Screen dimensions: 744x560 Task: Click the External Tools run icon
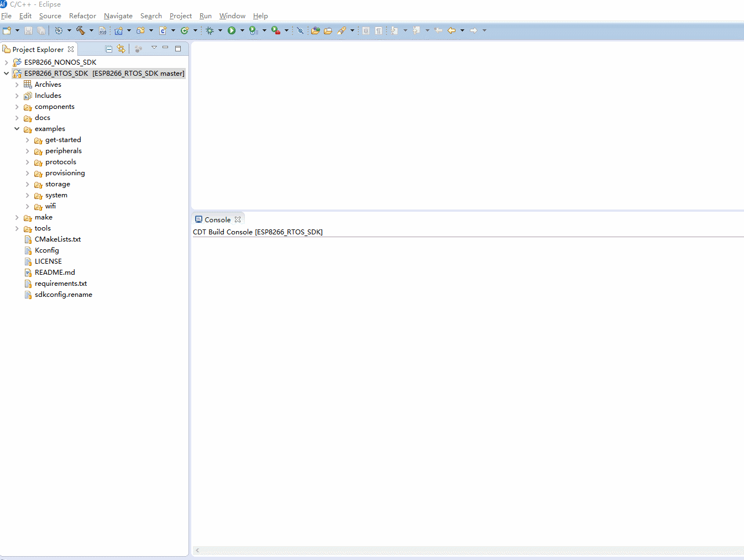(x=275, y=30)
